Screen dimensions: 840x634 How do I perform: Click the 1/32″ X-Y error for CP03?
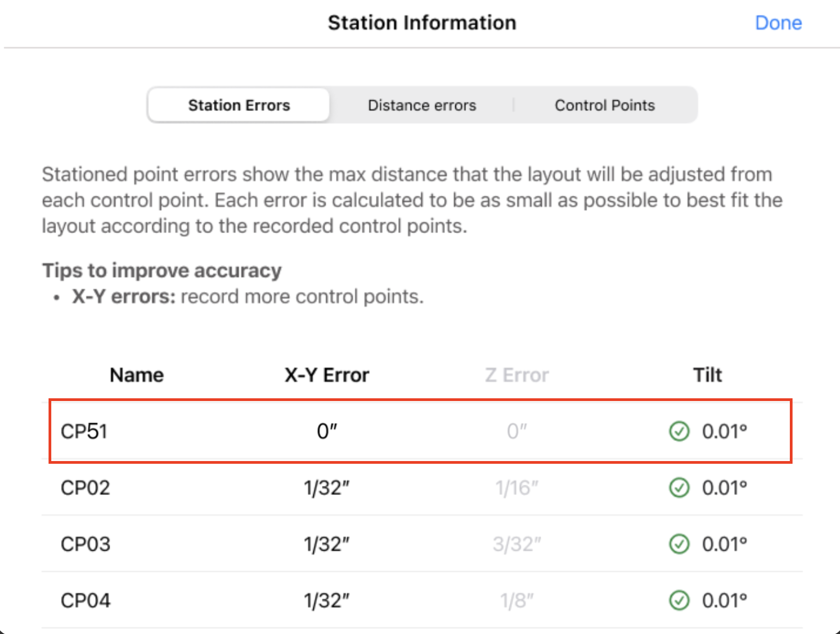[327, 544]
